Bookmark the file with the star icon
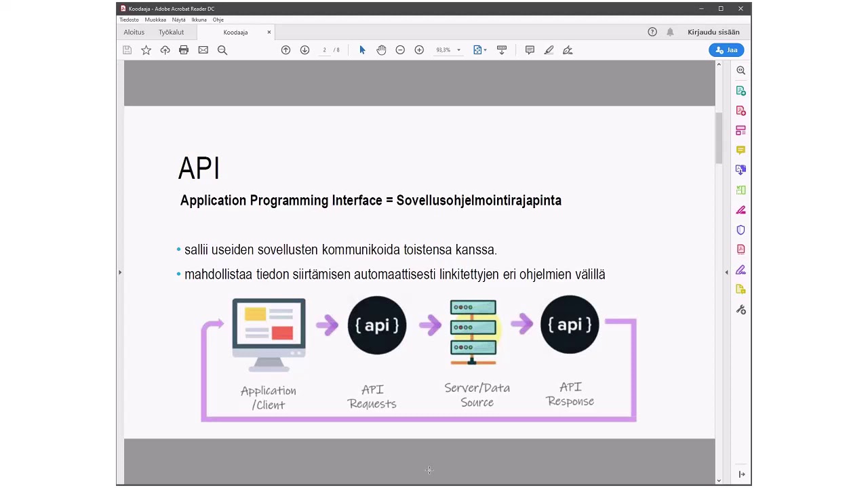Viewport: 868px width, 488px height. [146, 50]
